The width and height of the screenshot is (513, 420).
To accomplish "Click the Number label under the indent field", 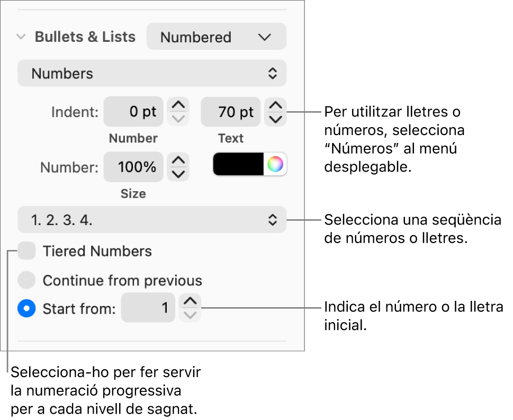I will click(x=133, y=138).
